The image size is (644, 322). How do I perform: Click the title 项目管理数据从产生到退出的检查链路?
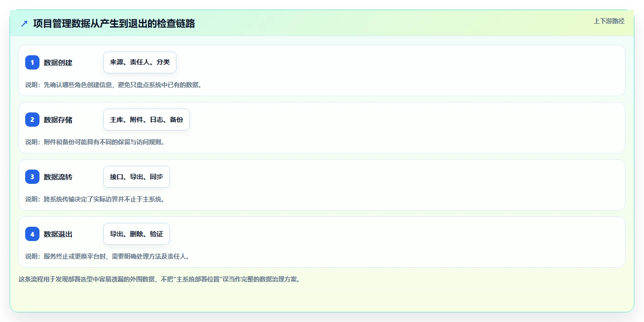tap(114, 23)
